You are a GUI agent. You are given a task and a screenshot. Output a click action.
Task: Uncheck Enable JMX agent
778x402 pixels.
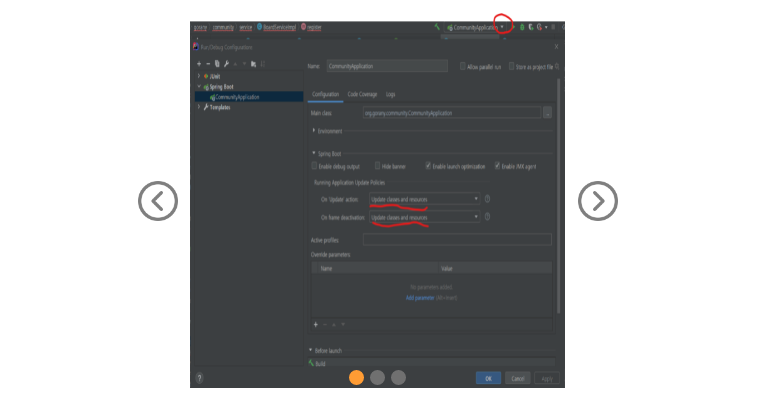(497, 166)
